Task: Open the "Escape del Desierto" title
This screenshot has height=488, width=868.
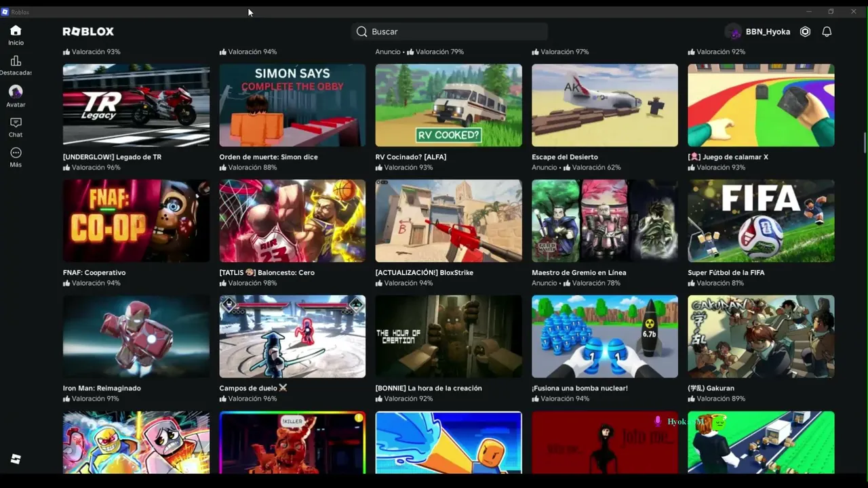Action: [565, 157]
